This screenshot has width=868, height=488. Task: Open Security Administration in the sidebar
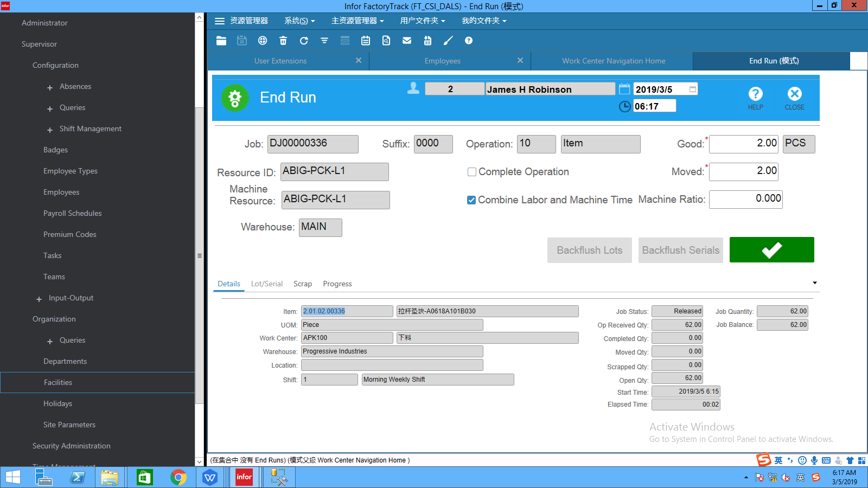click(72, 446)
